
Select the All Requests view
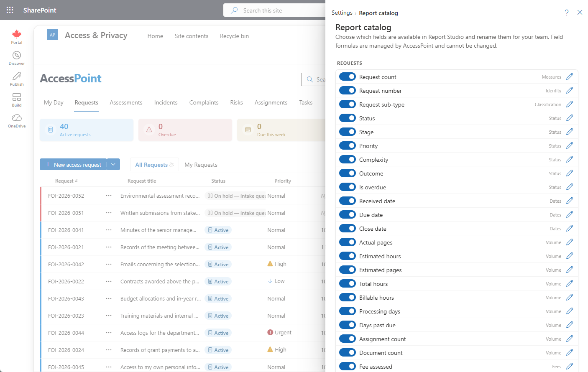(x=154, y=165)
